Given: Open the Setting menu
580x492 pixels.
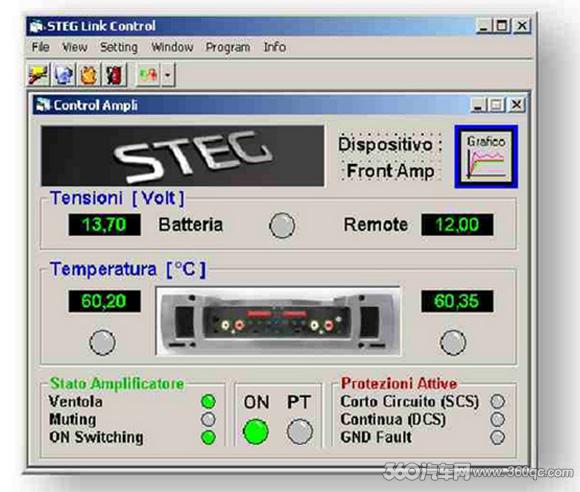Looking at the screenshot, I should click(x=119, y=47).
